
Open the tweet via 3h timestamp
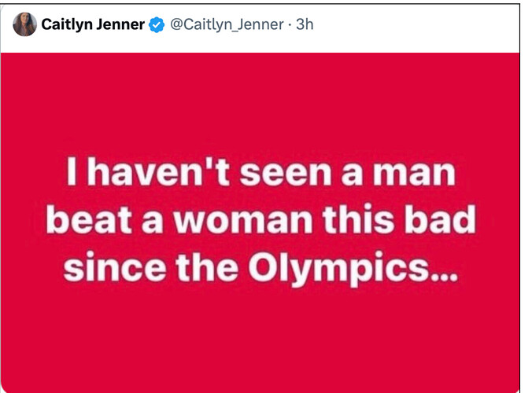305,24
